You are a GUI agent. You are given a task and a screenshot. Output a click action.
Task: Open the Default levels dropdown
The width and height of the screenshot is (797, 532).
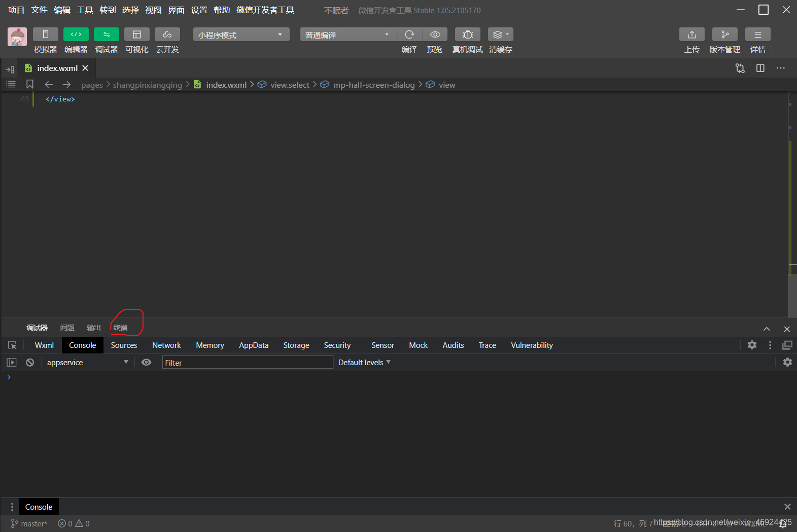tap(364, 362)
